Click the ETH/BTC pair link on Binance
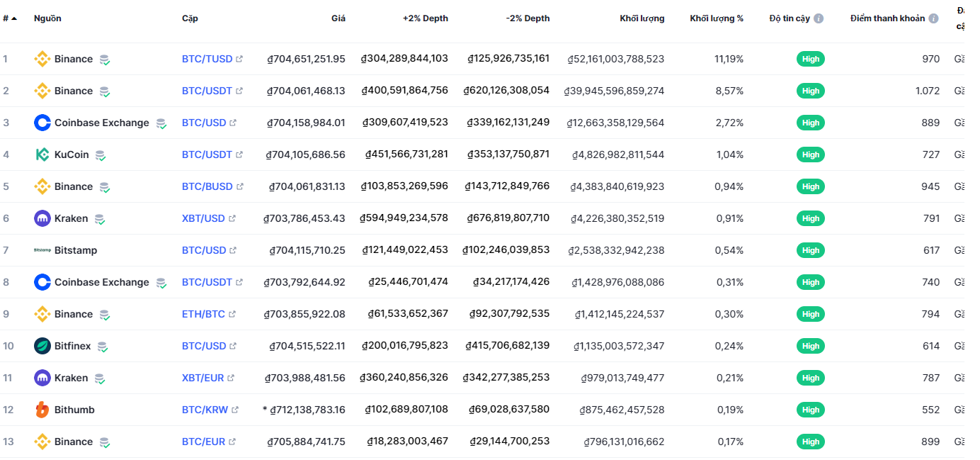The height and width of the screenshot is (460, 980). (x=203, y=314)
